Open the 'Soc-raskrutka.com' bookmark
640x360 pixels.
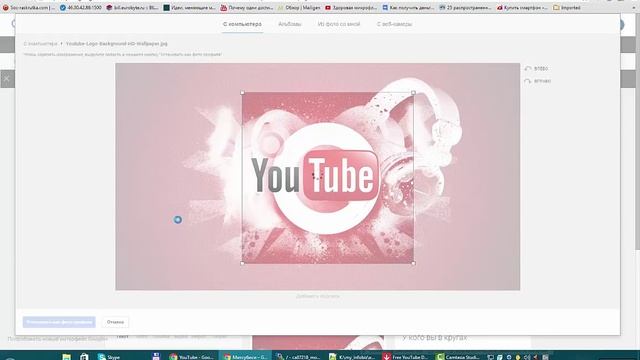(x=29, y=7)
